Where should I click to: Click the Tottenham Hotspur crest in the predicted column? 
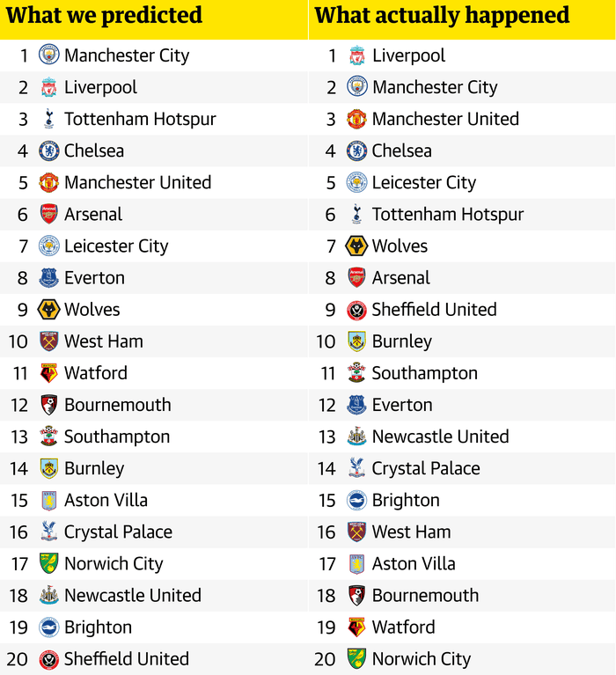49,119
